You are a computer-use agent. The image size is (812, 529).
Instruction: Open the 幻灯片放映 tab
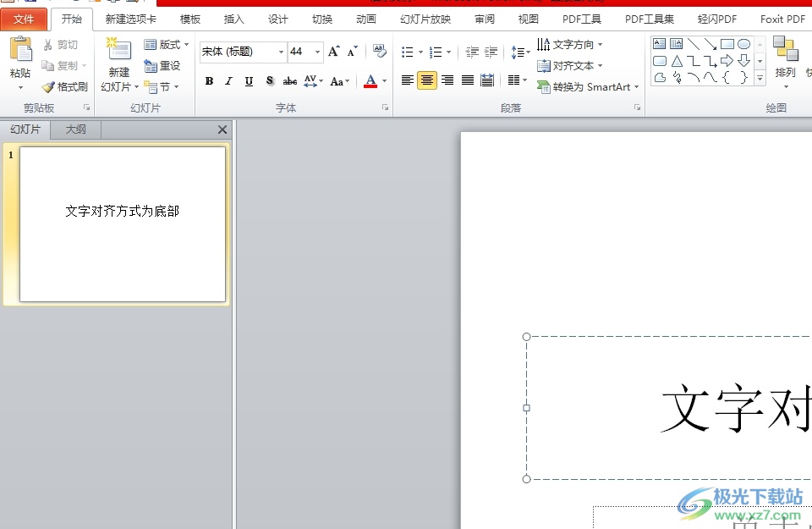[425, 19]
